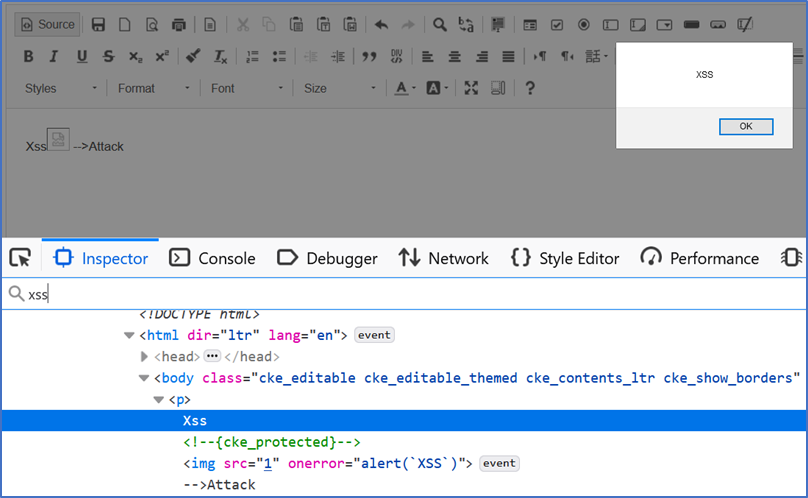Toggle Italic formatting
This screenshot has width=808, height=498.
(54, 56)
